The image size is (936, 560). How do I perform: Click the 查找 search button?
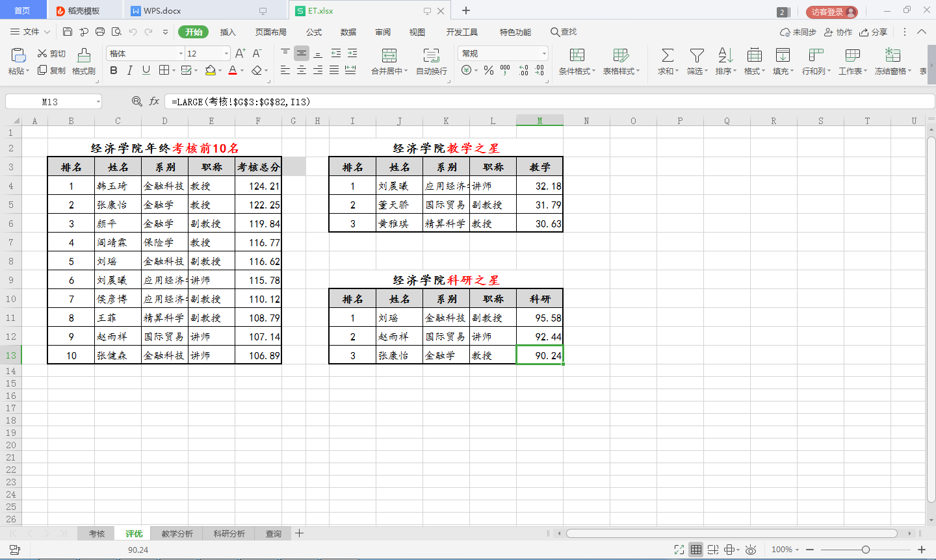click(564, 32)
